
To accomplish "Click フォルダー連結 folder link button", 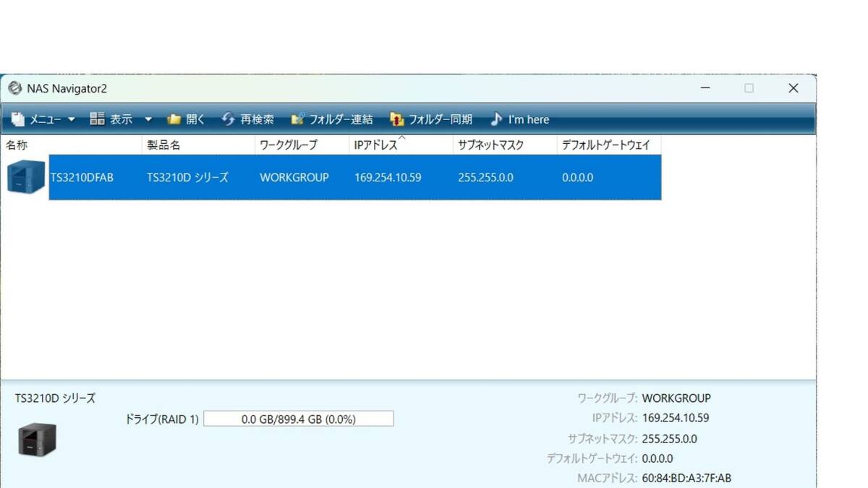I will coord(332,119).
